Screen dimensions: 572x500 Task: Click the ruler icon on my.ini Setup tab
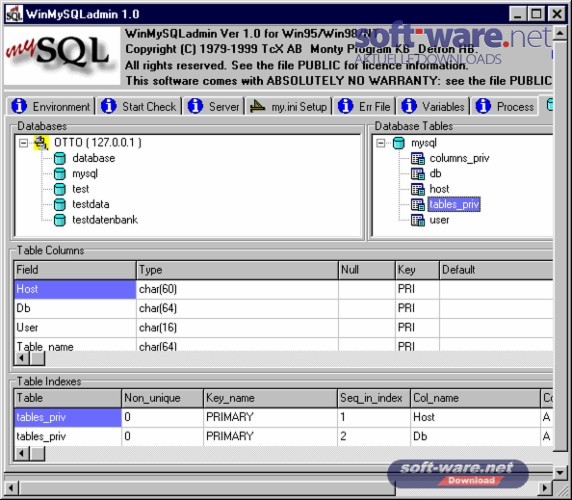(x=258, y=106)
